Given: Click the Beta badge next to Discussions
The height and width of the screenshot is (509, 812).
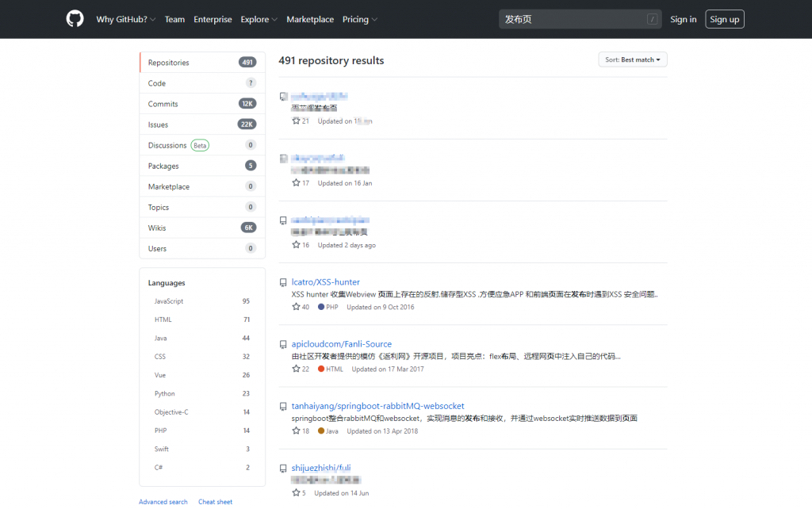Looking at the screenshot, I should [x=200, y=146].
